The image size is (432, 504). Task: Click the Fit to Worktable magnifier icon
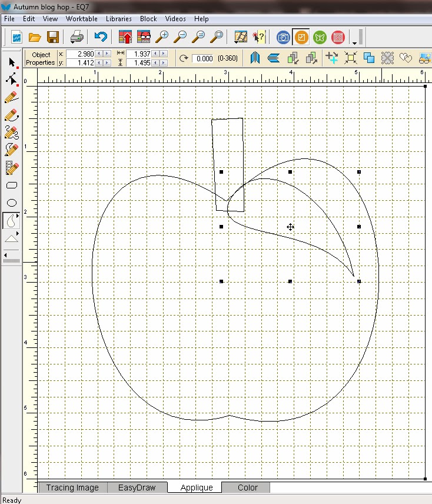point(217,37)
